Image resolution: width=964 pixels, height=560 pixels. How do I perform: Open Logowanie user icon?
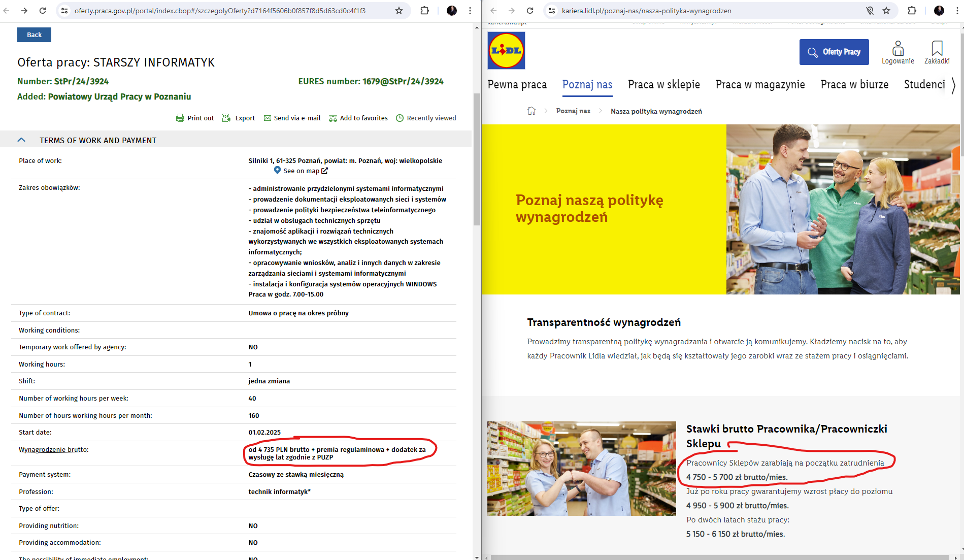pyautogui.click(x=898, y=48)
